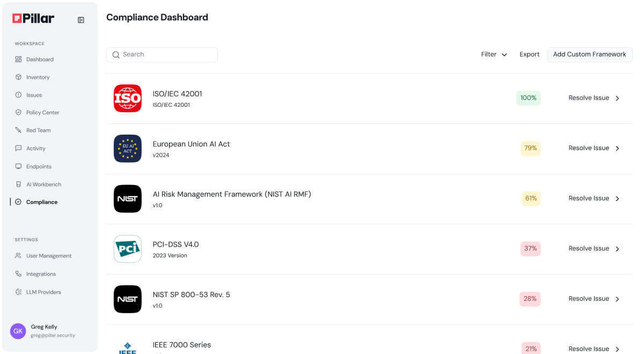Resolve Issue for PCI-DSS V4.0
The height and width of the screenshot is (354, 644).
(x=589, y=249)
